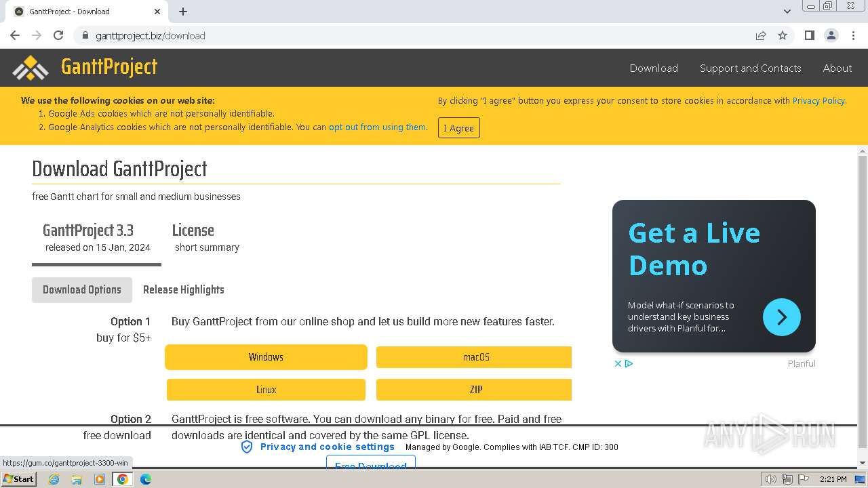Image resolution: width=868 pixels, height=488 pixels.
Task: Bookmark this page with the star
Action: (x=783, y=35)
